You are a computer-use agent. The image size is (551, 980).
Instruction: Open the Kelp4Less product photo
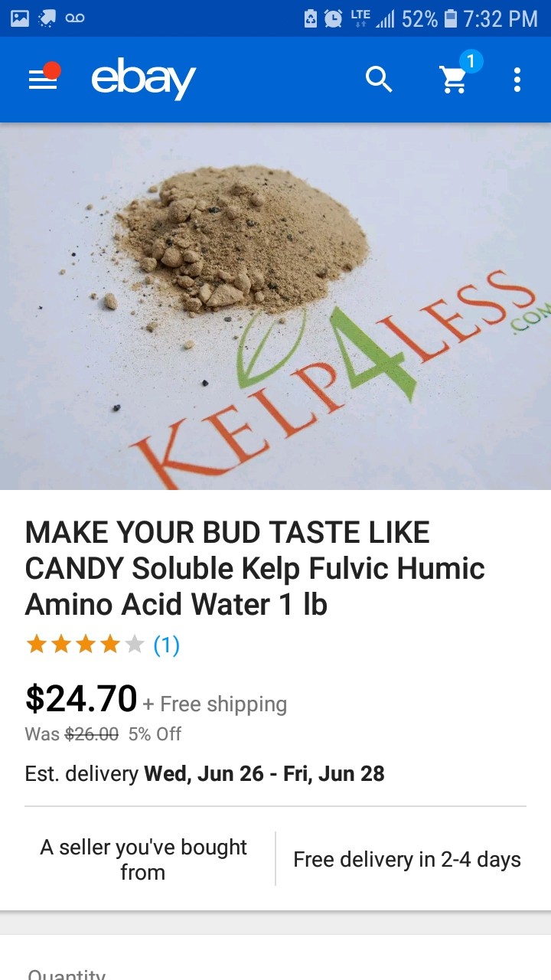[275, 306]
